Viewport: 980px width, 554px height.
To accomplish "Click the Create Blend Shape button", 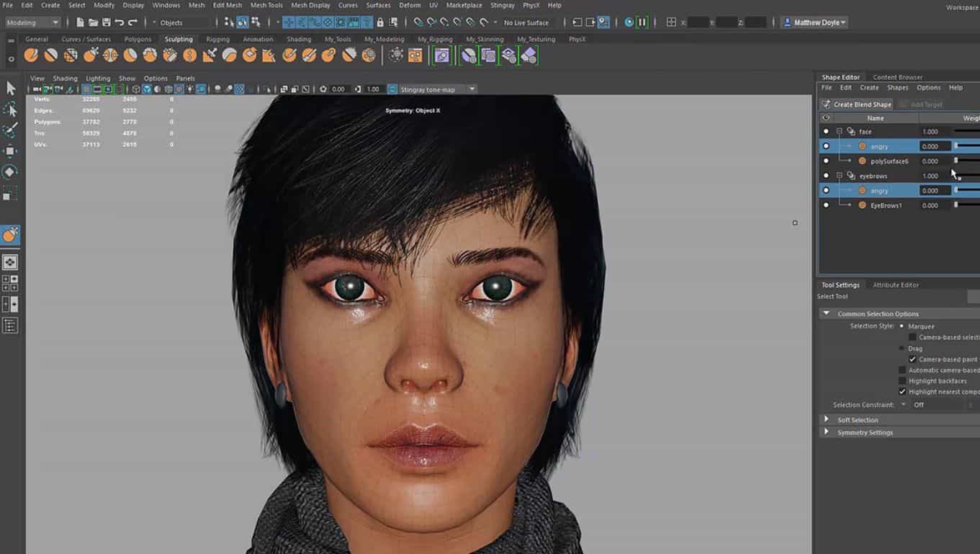I will 858,104.
